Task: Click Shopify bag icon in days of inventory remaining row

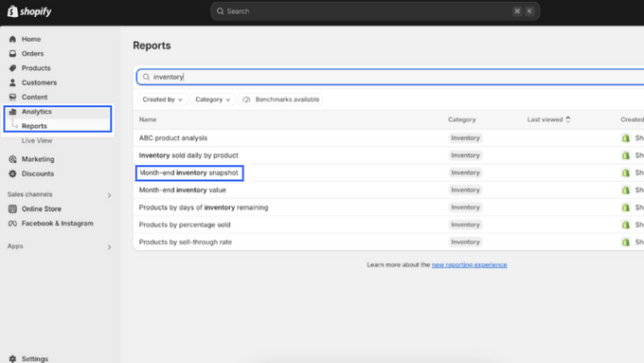Action: 625,208
